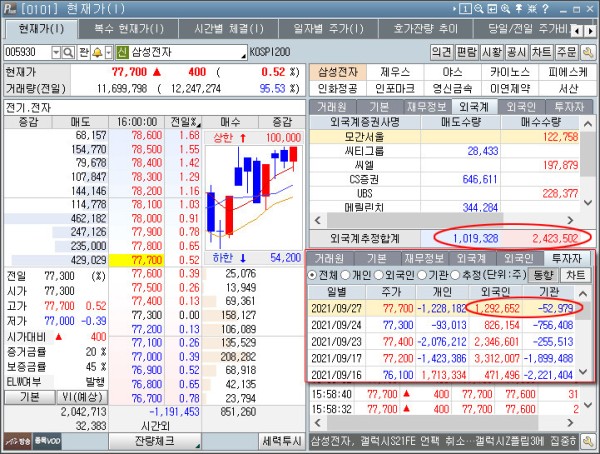This screenshot has width=600, height=454.
Task: Select the 모간서울 broker row
Action: [444, 137]
